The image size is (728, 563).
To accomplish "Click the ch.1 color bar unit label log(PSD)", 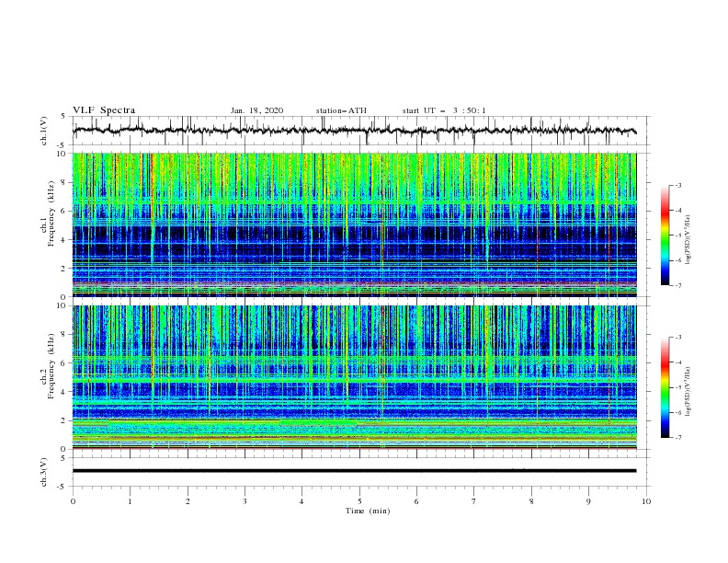I will [x=688, y=240].
